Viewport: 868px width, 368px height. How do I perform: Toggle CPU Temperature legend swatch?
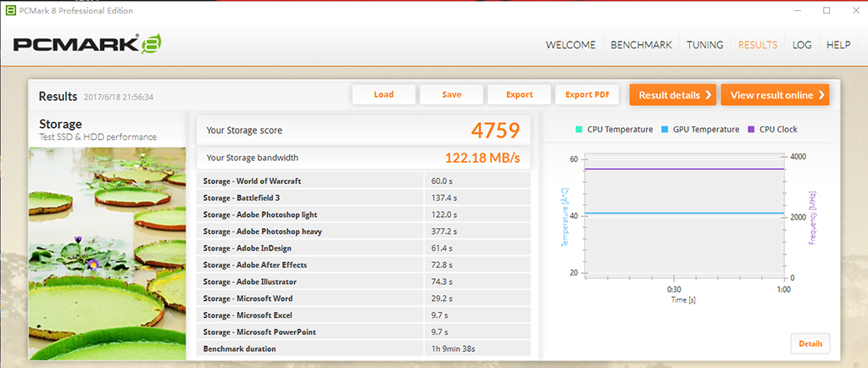tap(578, 130)
